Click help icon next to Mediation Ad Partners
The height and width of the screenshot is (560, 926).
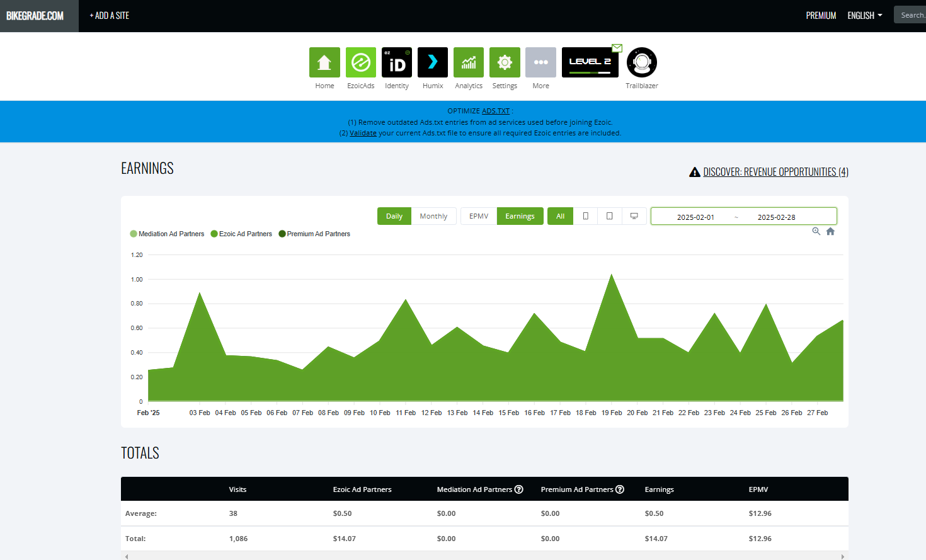[519, 489]
